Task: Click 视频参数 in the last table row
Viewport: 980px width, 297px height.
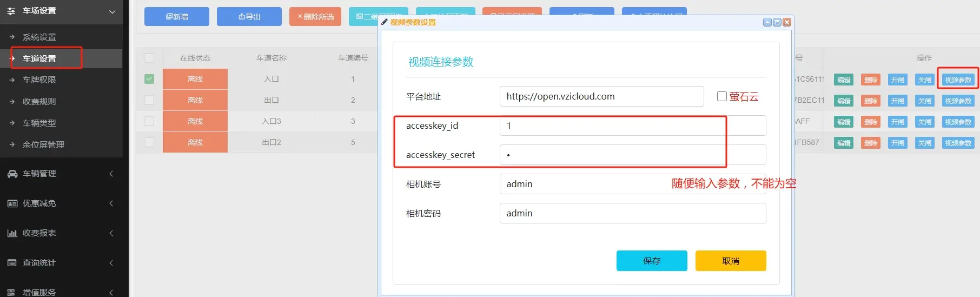Action: [x=958, y=143]
